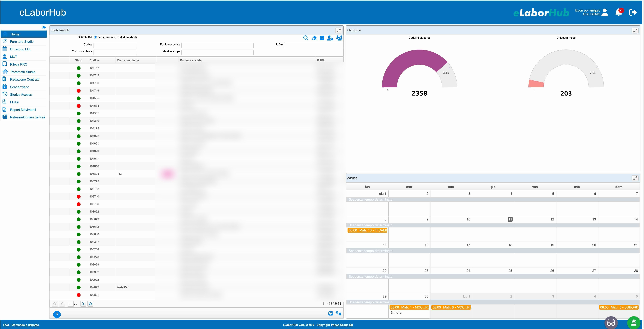Viewport: 644px width, 329px height.
Task: Open the 'Matr: 1 - MCC LRD' agenda event
Action: [409, 308]
